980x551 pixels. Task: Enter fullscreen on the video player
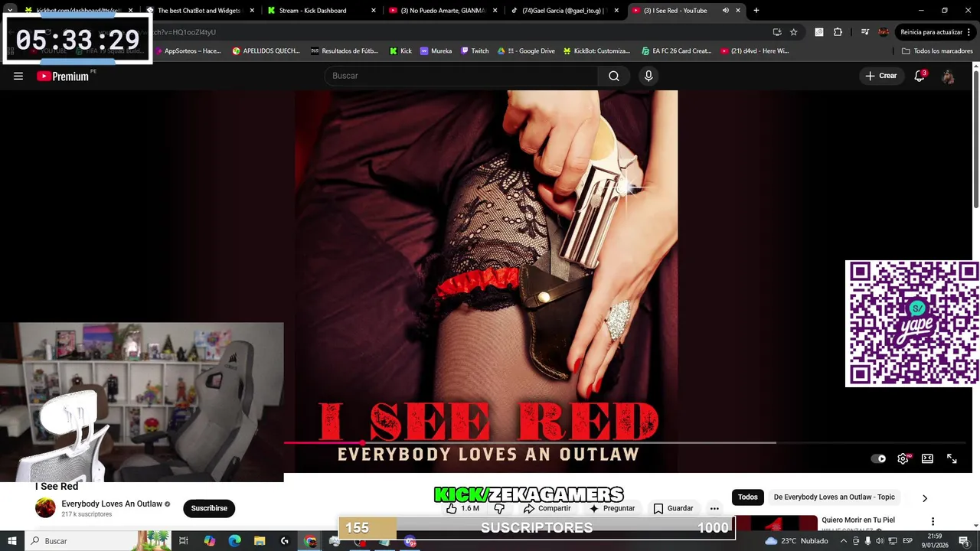tap(952, 458)
